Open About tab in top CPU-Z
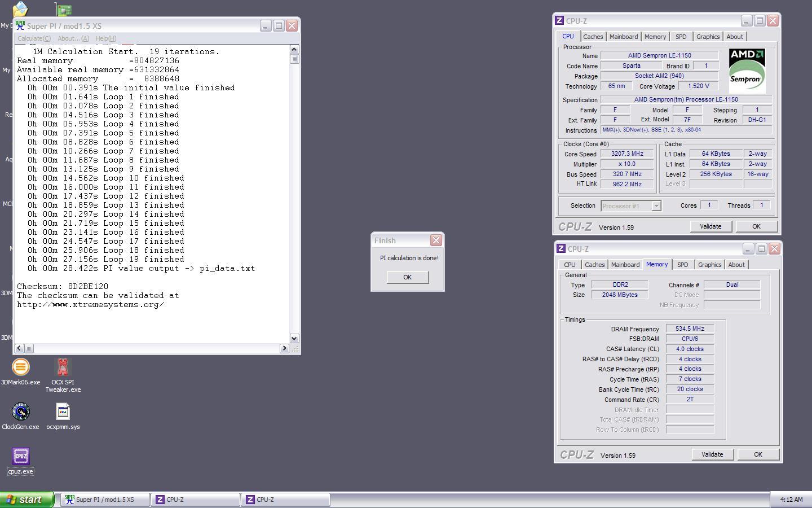812x508 pixels. click(735, 37)
